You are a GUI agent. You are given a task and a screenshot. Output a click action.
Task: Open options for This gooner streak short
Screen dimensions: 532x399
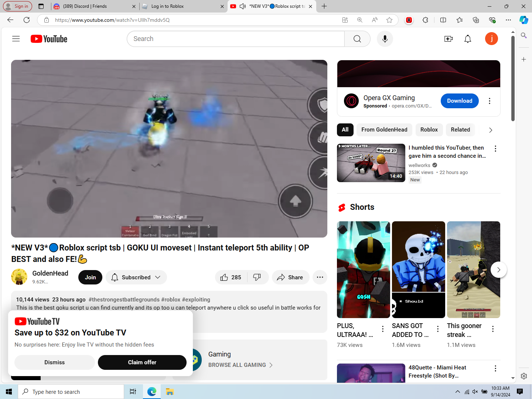pyautogui.click(x=493, y=329)
